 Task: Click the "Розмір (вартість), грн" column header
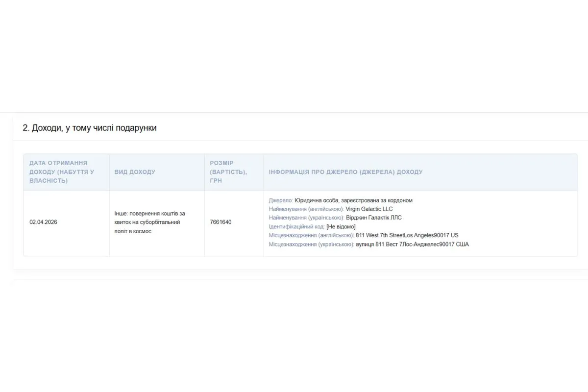[x=228, y=172]
